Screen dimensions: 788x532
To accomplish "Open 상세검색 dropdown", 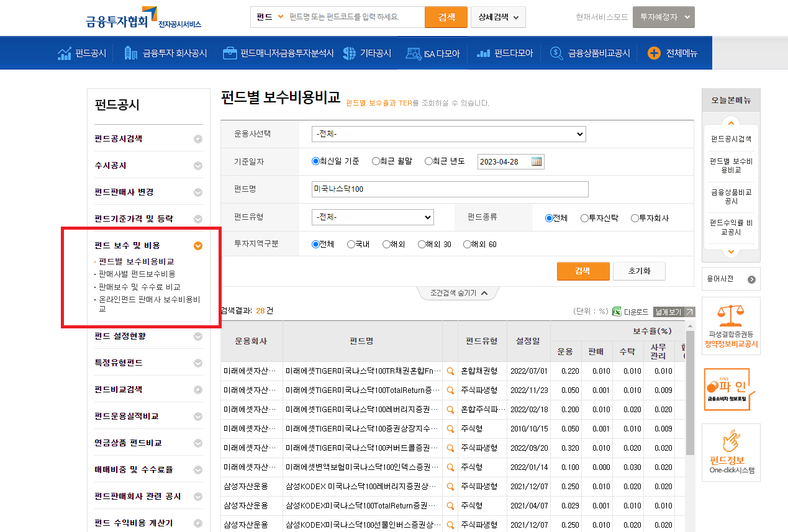I will click(x=498, y=17).
